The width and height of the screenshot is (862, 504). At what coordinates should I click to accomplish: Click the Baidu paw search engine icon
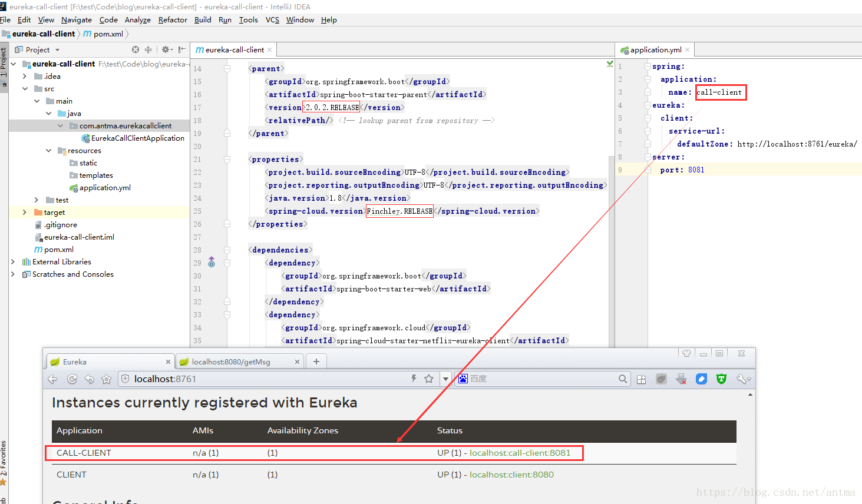click(x=463, y=379)
